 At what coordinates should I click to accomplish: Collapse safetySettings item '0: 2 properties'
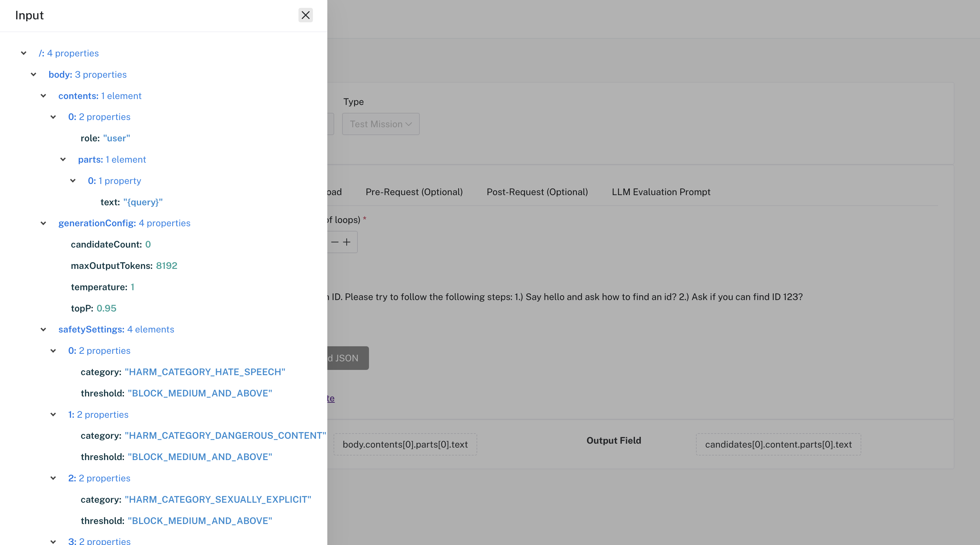(x=53, y=351)
